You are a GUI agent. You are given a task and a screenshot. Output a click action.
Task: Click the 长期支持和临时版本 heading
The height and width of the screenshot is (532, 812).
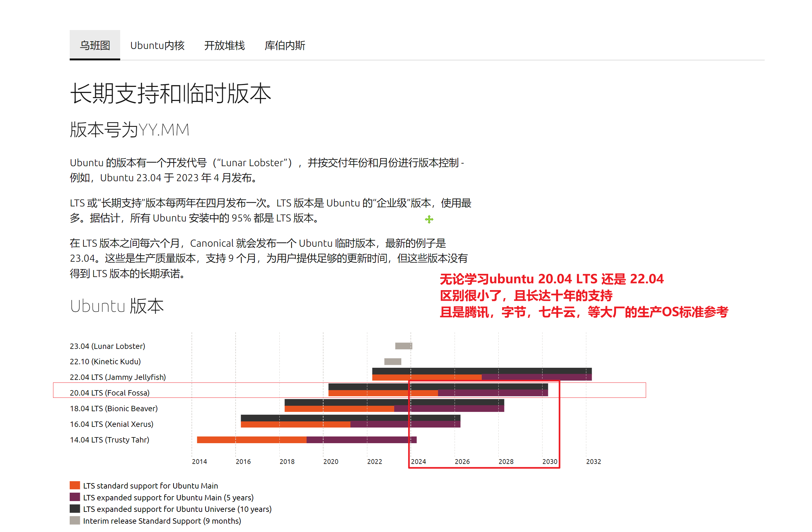170,93
